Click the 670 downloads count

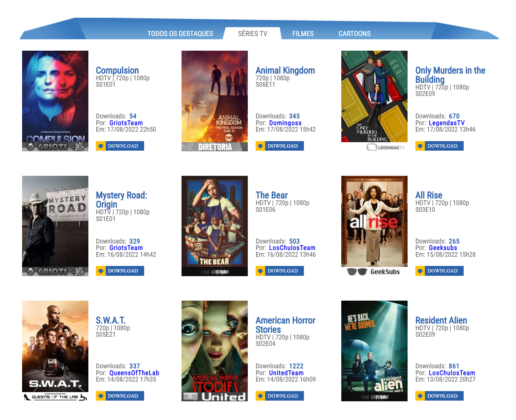pos(454,116)
